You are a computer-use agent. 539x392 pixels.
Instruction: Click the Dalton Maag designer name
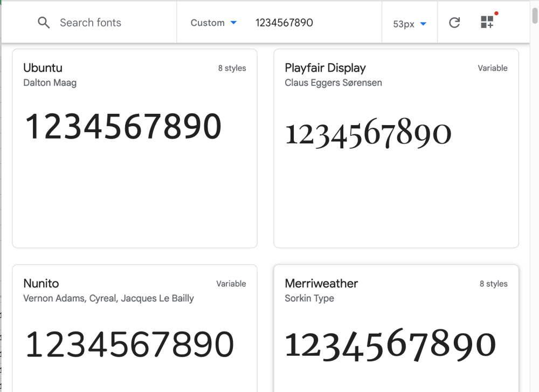tap(50, 82)
